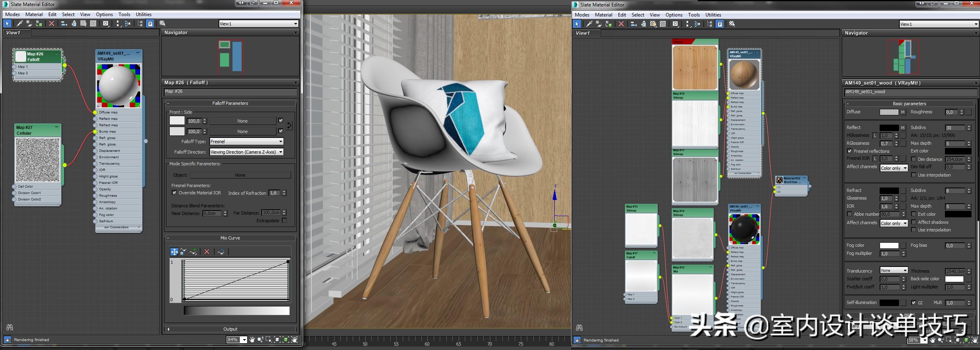This screenshot has height=350, width=980.
Task: Open the Utilities menu in right editor
Action: pyautogui.click(x=713, y=15)
